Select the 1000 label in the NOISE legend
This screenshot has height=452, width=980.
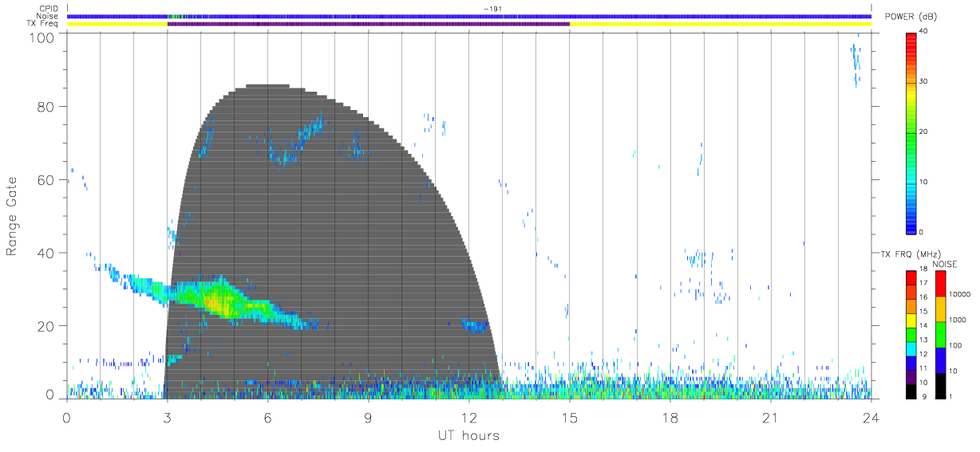pos(957,319)
